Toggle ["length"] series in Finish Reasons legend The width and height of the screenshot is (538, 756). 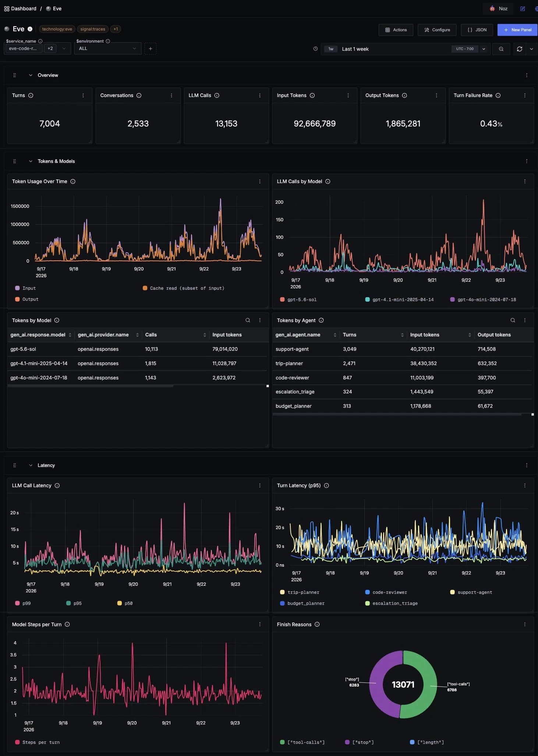coord(427,742)
